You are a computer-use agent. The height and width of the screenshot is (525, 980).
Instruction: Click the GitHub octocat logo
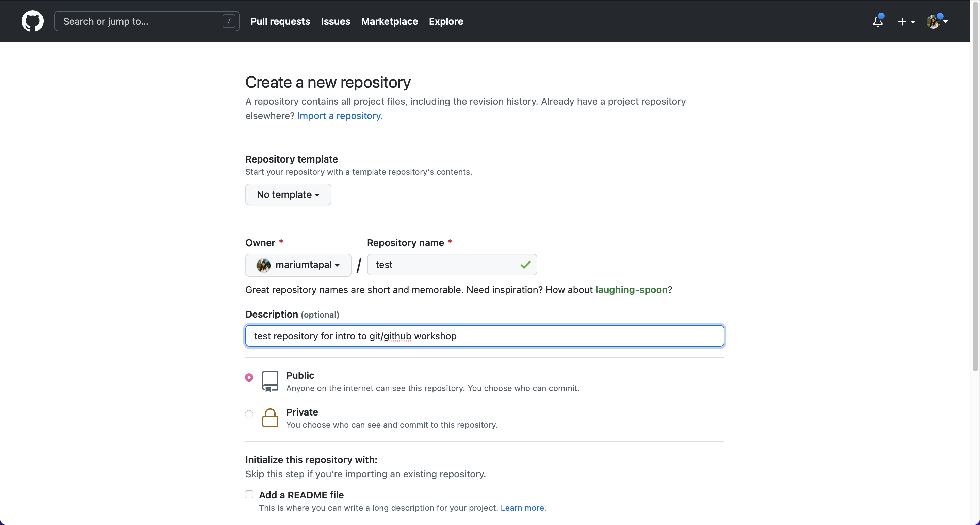(x=32, y=21)
